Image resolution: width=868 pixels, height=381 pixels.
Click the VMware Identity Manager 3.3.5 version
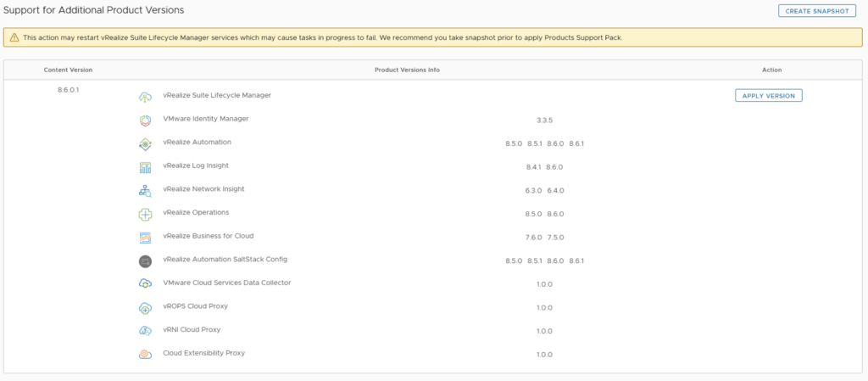coord(544,120)
